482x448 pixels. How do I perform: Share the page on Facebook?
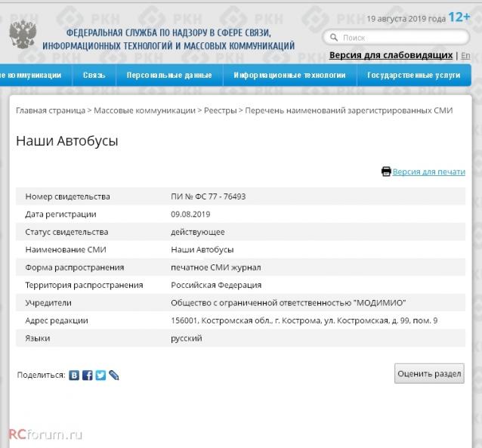[x=88, y=375]
